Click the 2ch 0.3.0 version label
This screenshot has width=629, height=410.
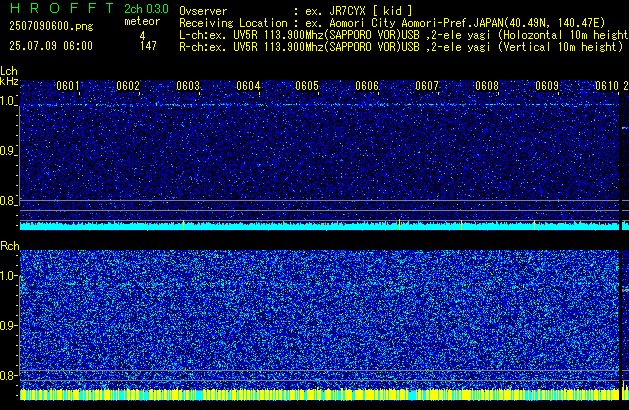(146, 9)
